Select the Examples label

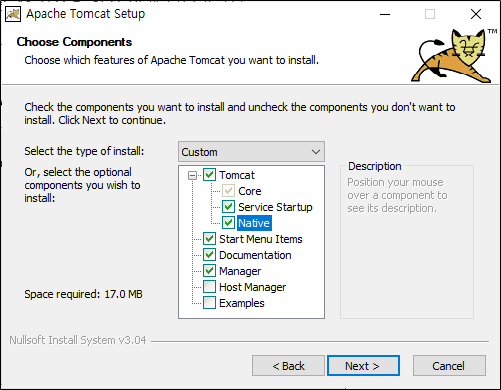click(x=242, y=303)
